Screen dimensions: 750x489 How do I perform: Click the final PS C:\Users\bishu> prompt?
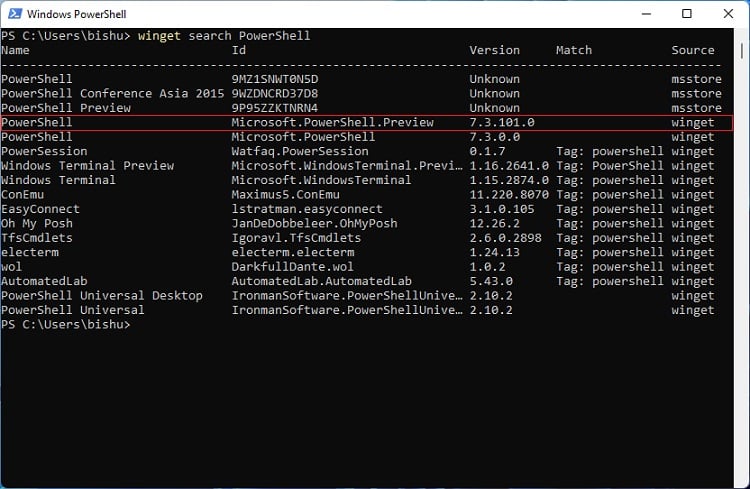66,324
